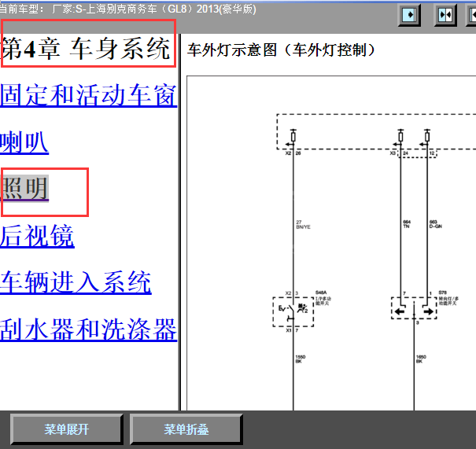This screenshot has height=449, width=476.
Task: Open the 喇叭 link
Action: tap(24, 142)
